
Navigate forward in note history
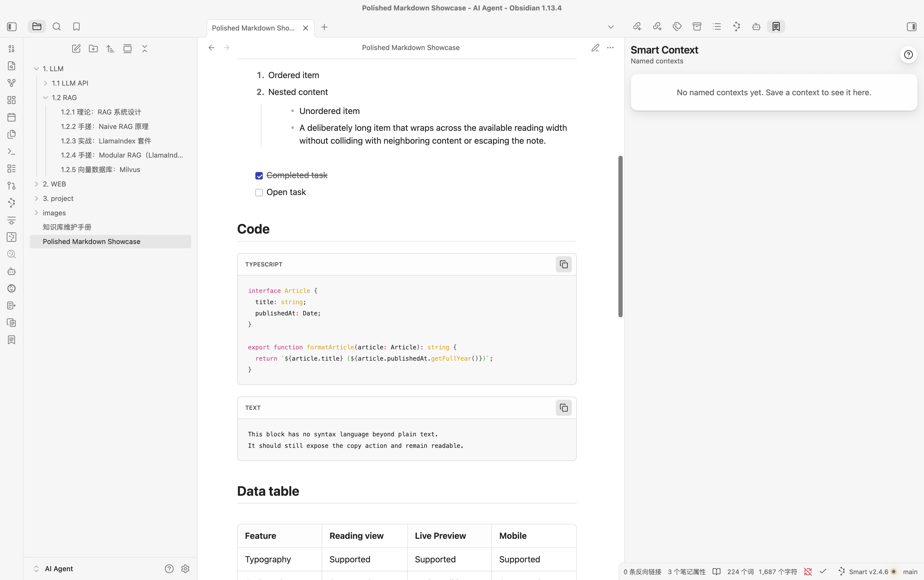point(226,48)
